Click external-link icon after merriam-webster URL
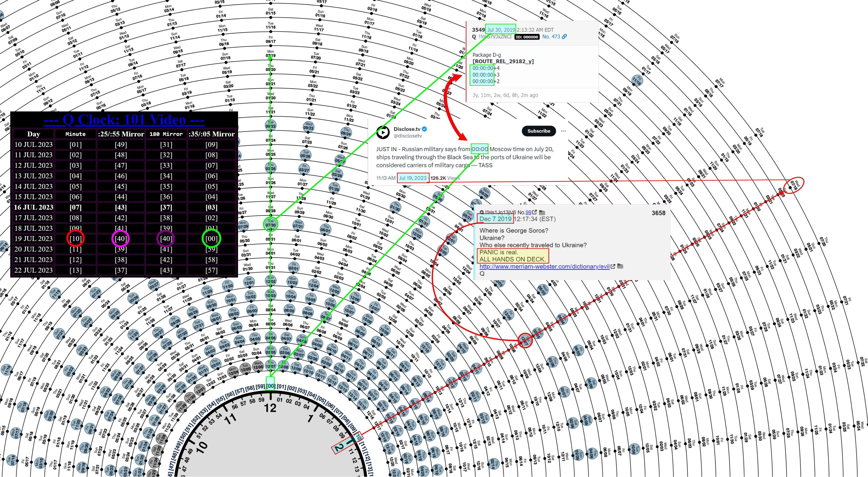Screen dimensions: 868x477 pos(613,266)
